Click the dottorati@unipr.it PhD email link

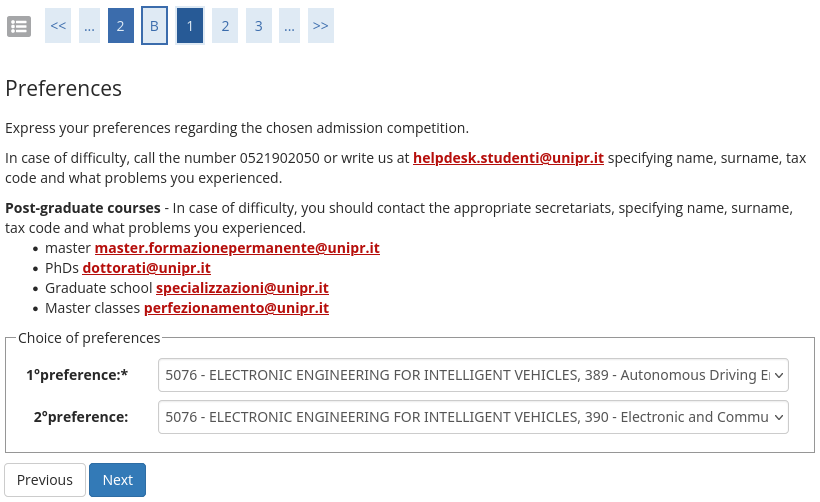click(146, 268)
